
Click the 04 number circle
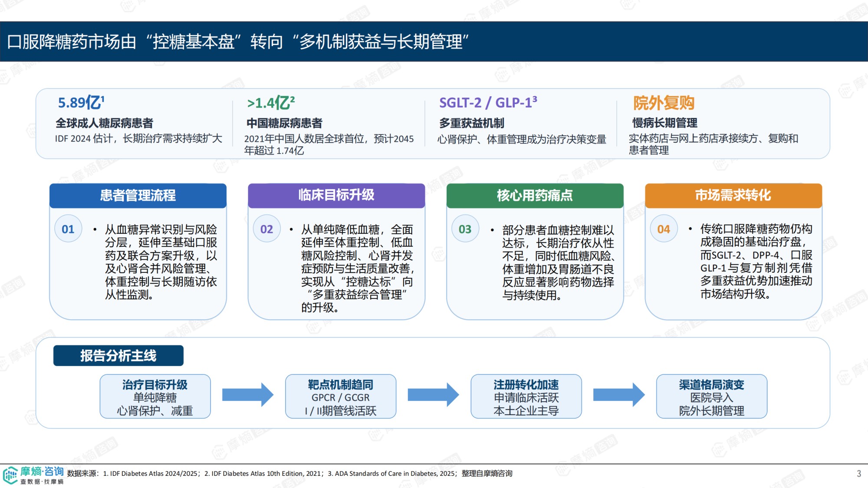(x=664, y=229)
